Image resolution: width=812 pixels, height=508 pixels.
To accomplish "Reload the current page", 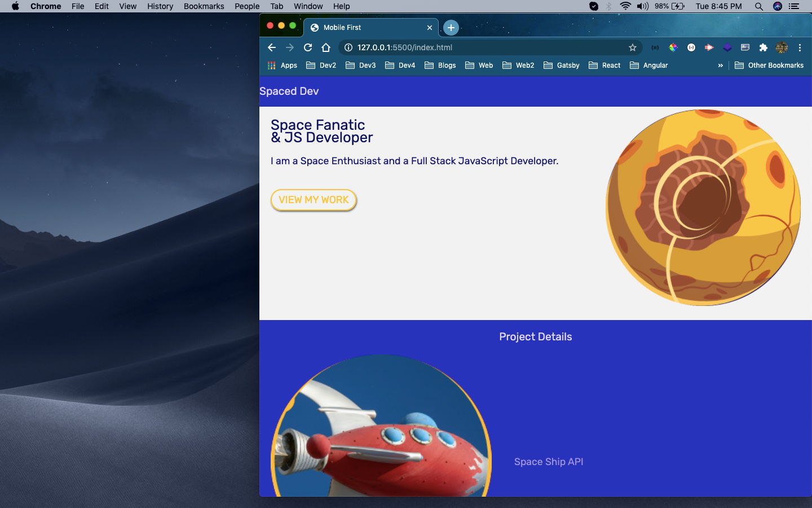I will [308, 47].
